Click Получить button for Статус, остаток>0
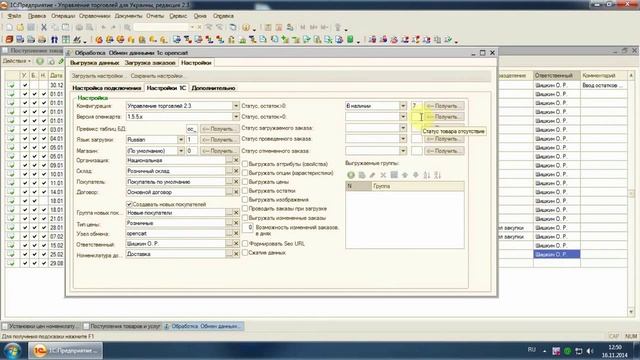 (444, 106)
